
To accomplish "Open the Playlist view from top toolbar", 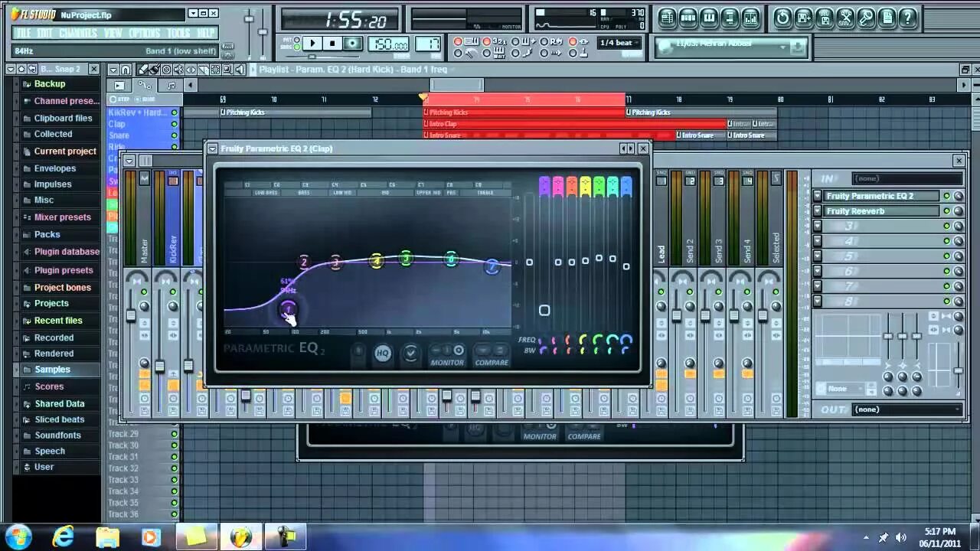I will point(667,18).
